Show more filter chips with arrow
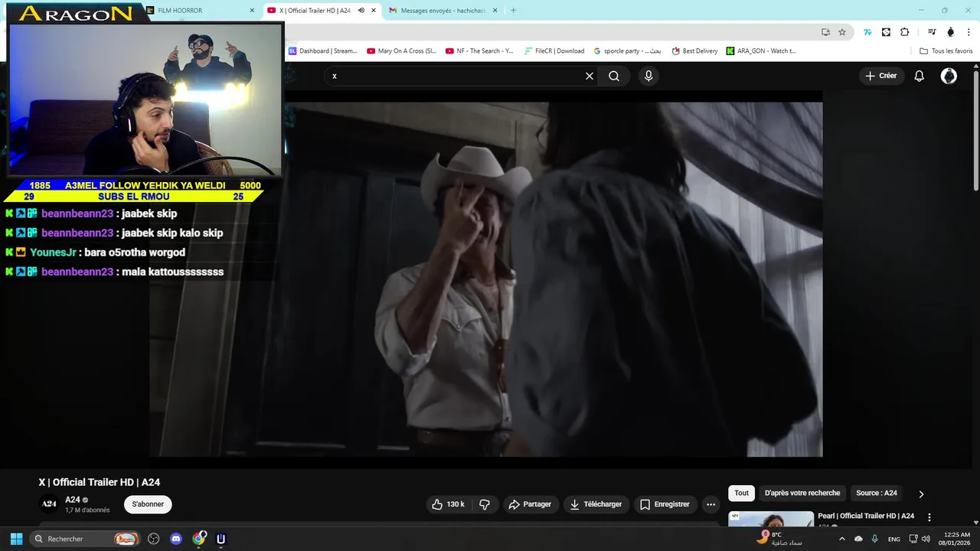 click(921, 494)
